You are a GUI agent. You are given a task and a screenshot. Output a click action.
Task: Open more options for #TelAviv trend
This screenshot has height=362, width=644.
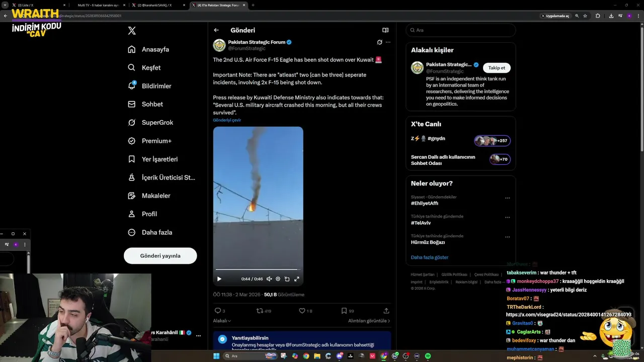coord(508,218)
